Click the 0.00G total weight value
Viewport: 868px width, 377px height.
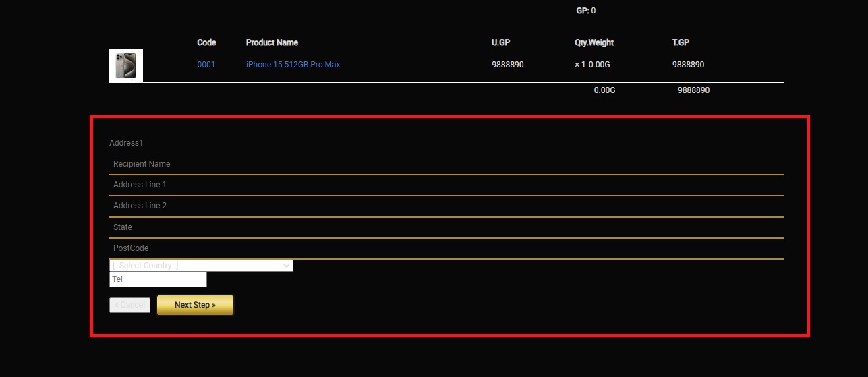point(604,90)
